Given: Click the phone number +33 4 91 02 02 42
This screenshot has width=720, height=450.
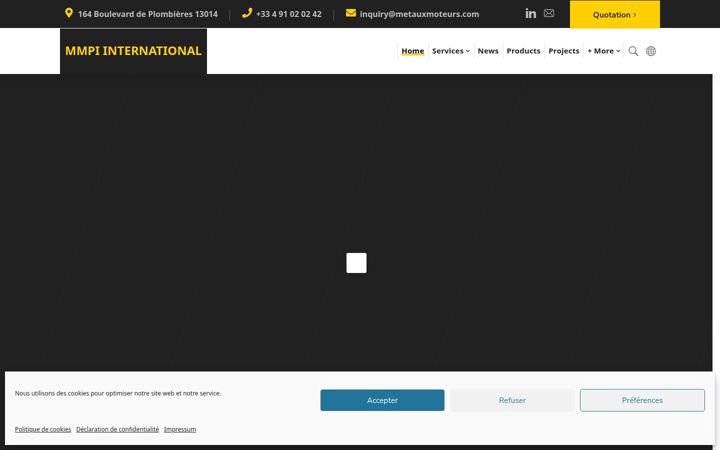Looking at the screenshot, I should (289, 14).
